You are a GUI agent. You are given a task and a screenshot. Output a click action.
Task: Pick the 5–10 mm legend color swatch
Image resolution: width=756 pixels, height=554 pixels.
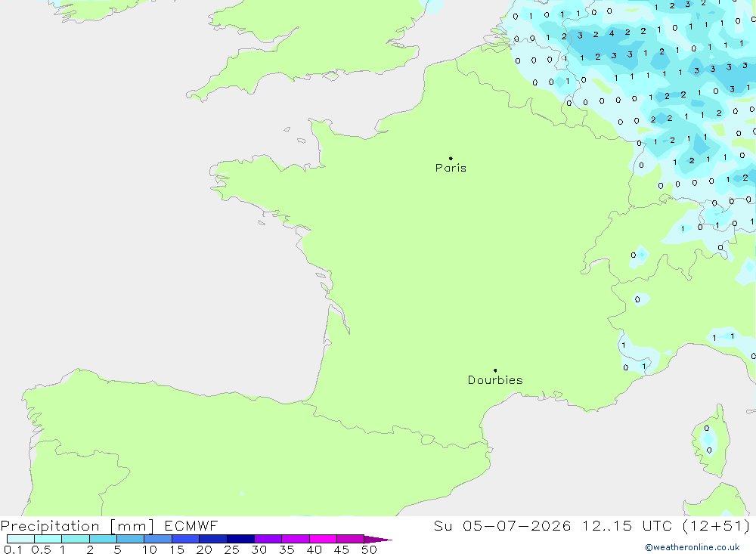click(131, 539)
